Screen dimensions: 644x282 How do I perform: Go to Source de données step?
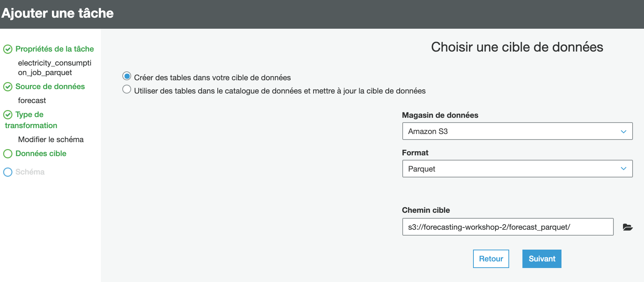pos(50,87)
